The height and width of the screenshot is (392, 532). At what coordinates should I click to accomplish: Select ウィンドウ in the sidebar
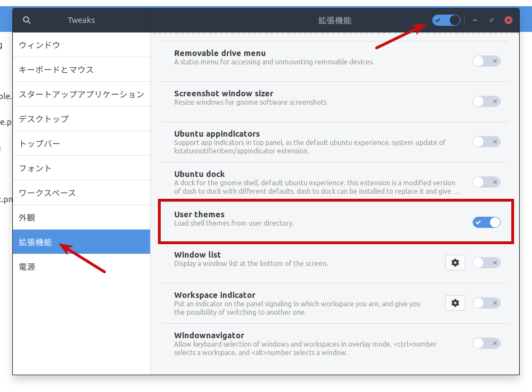[x=81, y=45]
